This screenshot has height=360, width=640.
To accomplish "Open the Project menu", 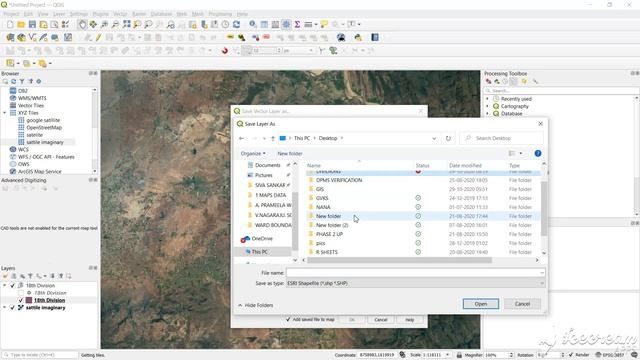I will (11, 14).
